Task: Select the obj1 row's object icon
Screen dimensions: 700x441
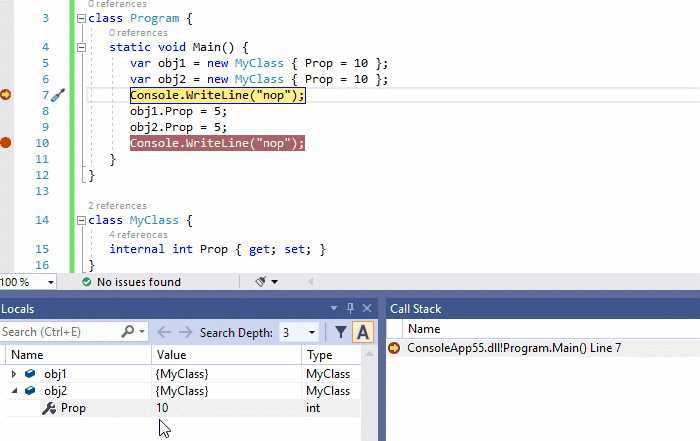Action: tap(30, 374)
